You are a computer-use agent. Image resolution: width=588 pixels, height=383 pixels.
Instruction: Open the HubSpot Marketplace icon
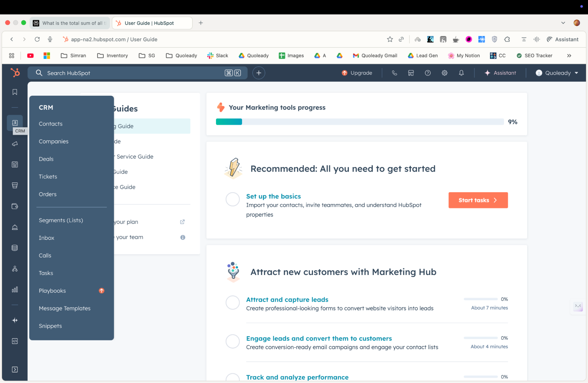411,73
